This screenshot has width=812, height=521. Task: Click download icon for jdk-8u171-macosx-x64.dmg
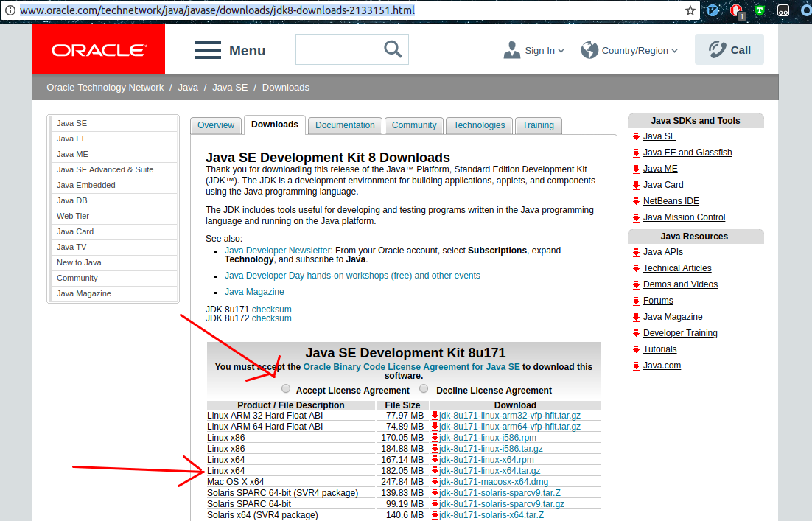pos(435,482)
